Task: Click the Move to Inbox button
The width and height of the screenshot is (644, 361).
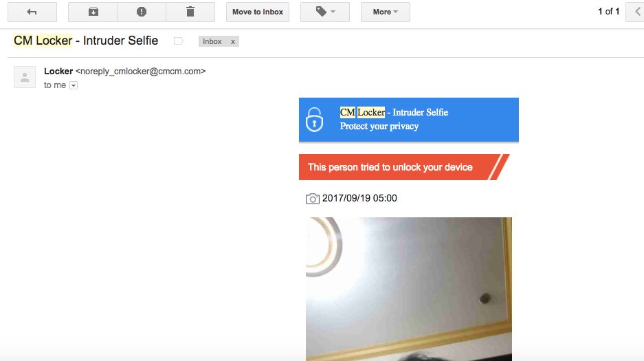Action: tap(258, 12)
